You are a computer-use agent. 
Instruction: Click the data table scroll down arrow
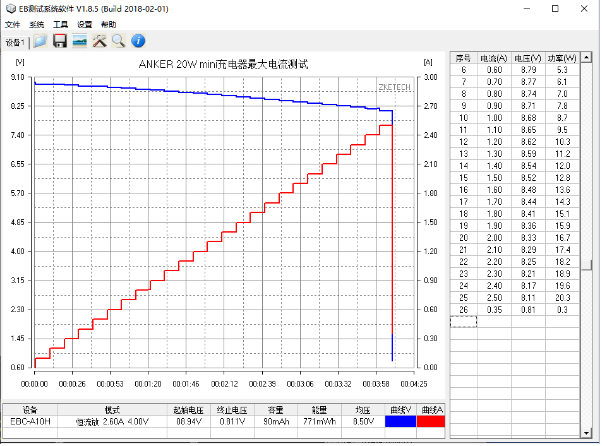586,433
